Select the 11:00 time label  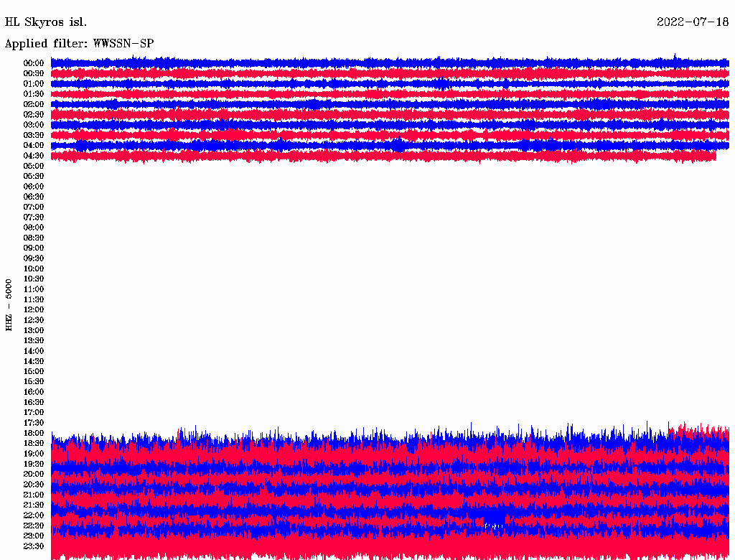coord(34,289)
